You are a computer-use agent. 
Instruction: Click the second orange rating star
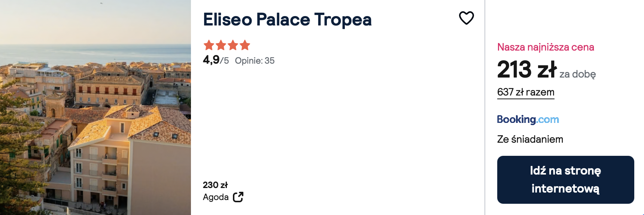point(221,45)
